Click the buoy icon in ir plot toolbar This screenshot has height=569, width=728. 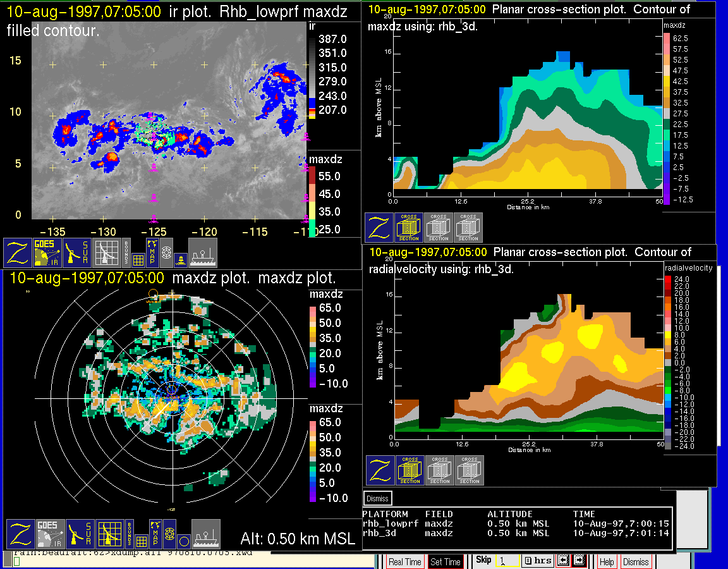tap(180, 258)
